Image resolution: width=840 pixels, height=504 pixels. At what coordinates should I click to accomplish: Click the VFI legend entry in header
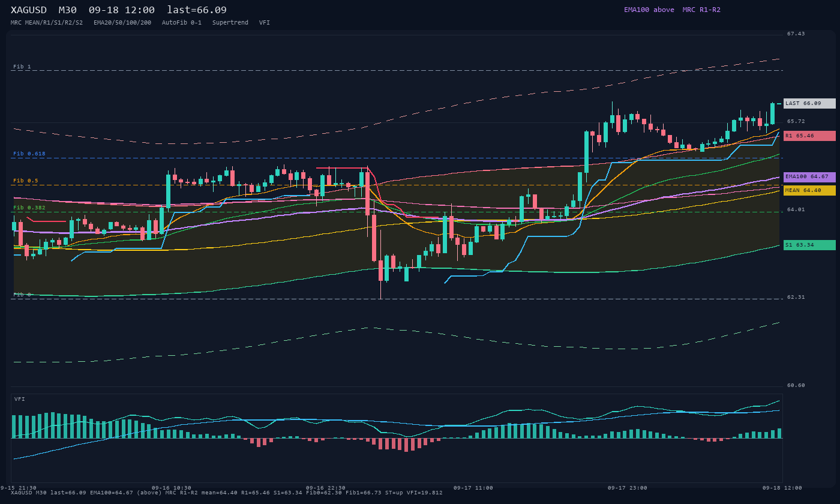[x=265, y=23]
